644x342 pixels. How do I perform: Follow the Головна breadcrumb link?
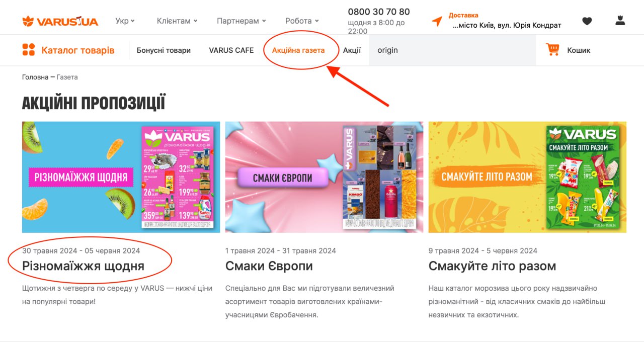point(35,77)
